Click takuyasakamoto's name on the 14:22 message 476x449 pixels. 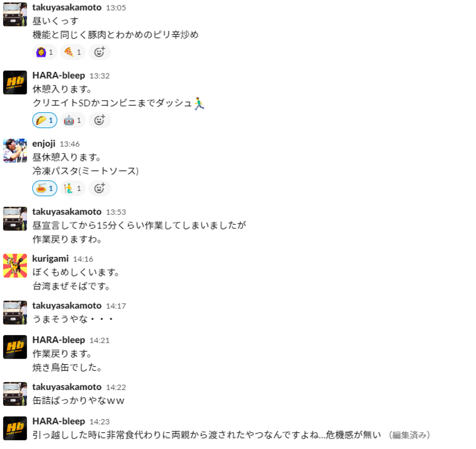[67, 387]
